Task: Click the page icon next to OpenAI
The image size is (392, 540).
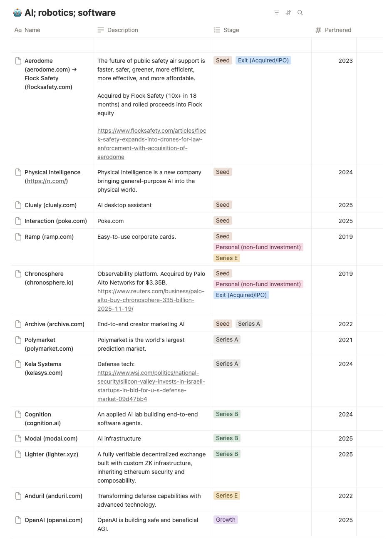Action: coord(17,520)
